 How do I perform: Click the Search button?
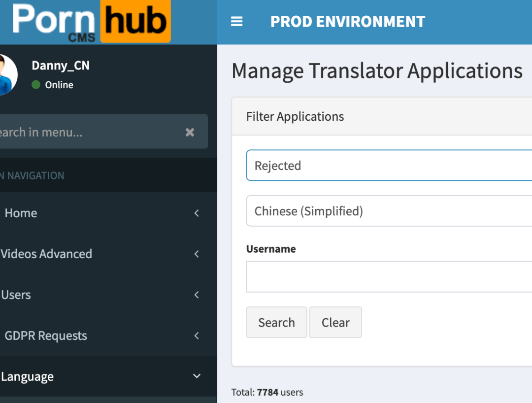tap(276, 323)
